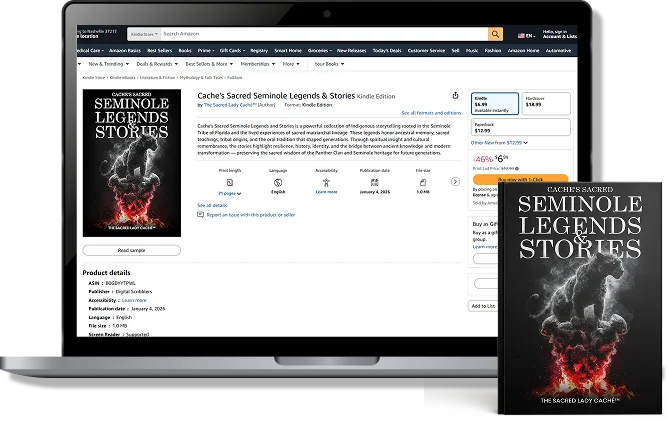Click the Language globe icon

pyautogui.click(x=278, y=183)
